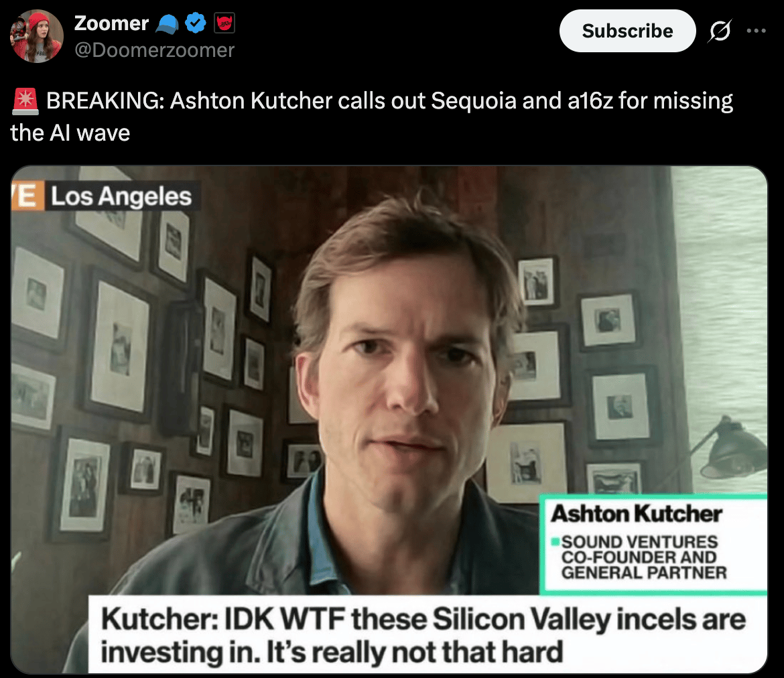Click the blue verified checkmark badge
Viewport: 784px width, 678px height.
196,23
